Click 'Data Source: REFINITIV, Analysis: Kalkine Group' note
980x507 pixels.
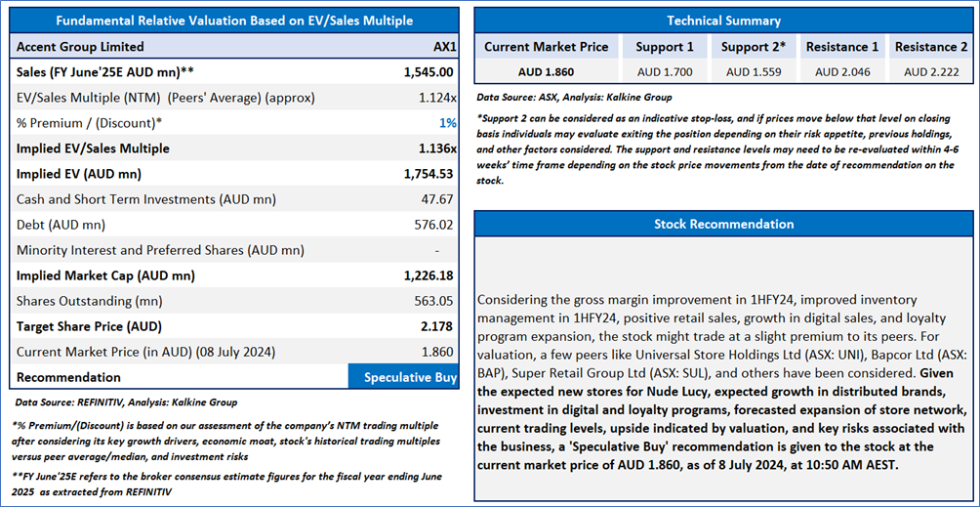[126, 401]
